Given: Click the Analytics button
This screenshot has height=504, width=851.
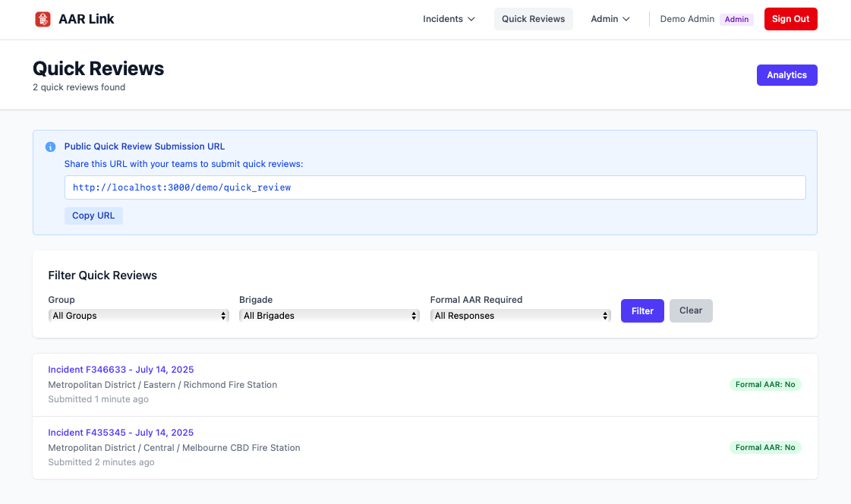Looking at the screenshot, I should coord(786,74).
